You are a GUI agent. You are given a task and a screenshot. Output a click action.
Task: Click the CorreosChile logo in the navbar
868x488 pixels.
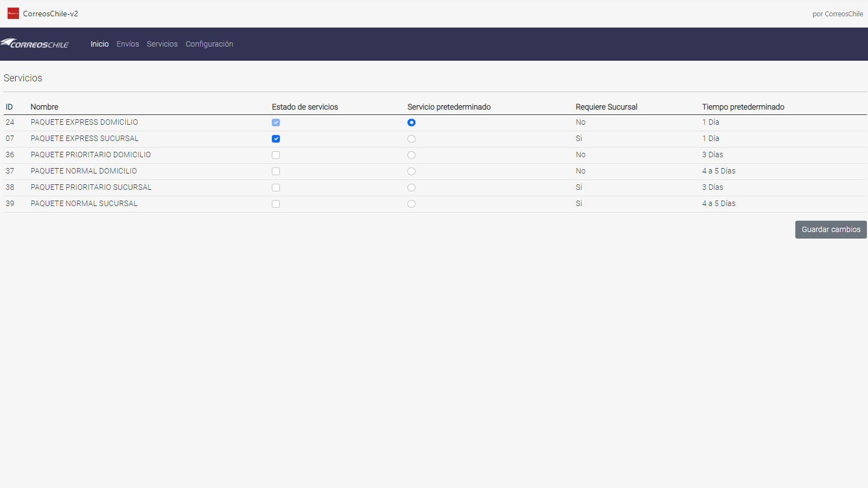point(35,43)
